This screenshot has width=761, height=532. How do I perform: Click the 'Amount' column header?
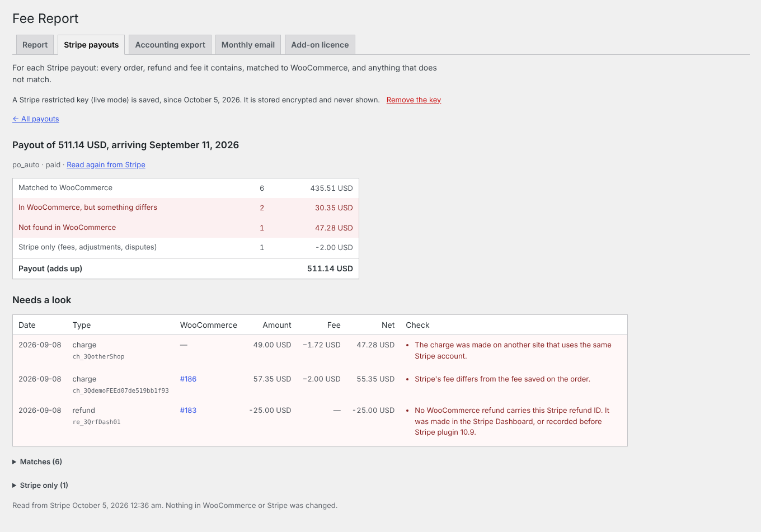pyautogui.click(x=277, y=325)
